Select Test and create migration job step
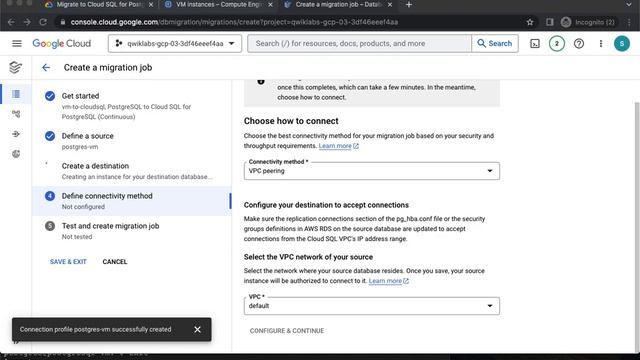The height and width of the screenshot is (360, 640). click(x=131, y=231)
